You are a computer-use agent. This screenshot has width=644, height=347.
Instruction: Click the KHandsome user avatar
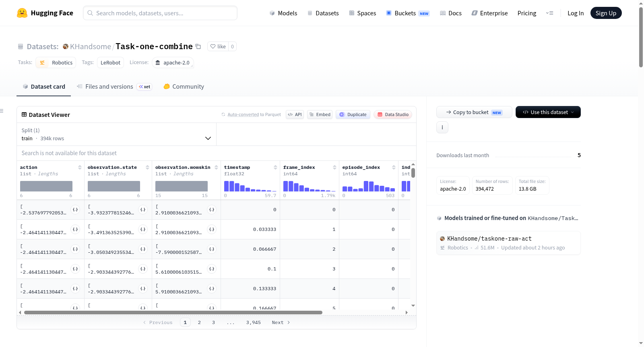pos(66,46)
